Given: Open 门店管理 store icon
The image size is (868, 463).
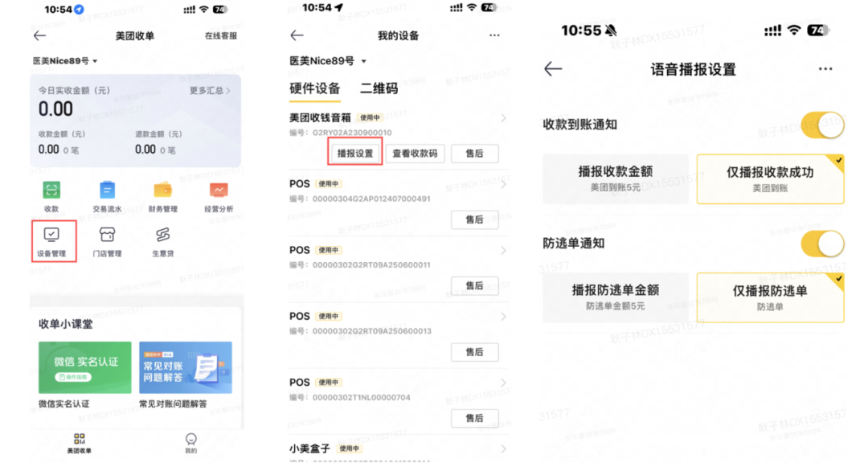Looking at the screenshot, I should [x=107, y=235].
